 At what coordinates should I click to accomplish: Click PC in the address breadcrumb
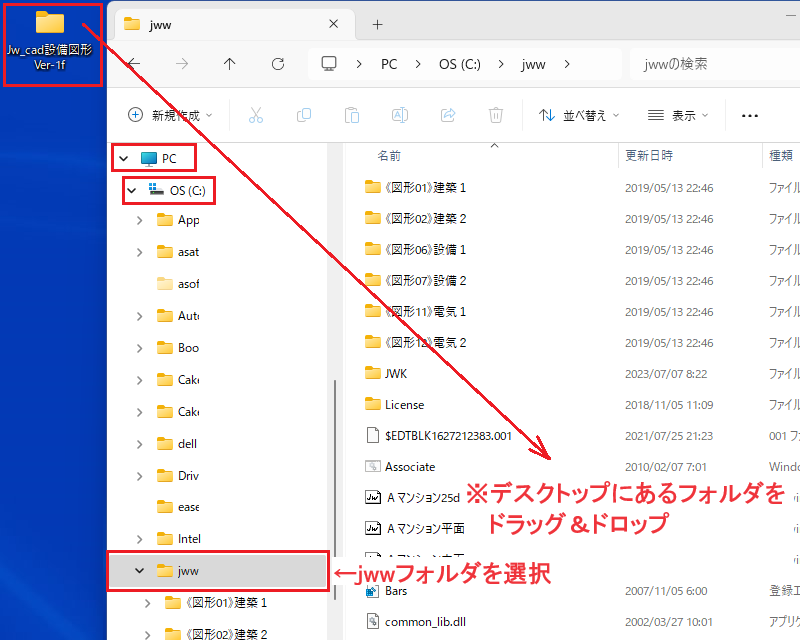click(x=389, y=63)
